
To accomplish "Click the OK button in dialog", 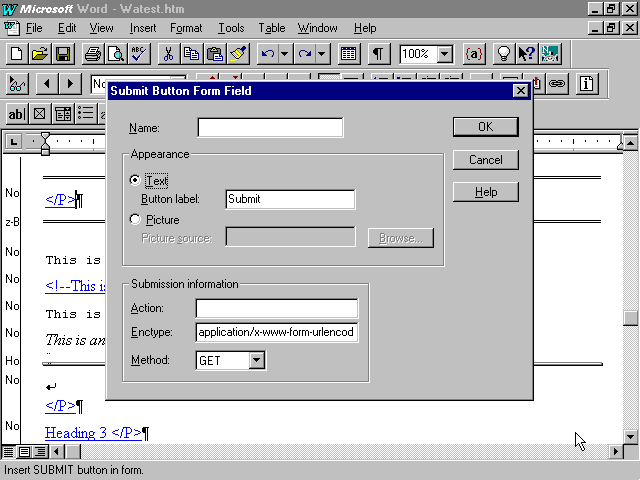I will click(485, 127).
